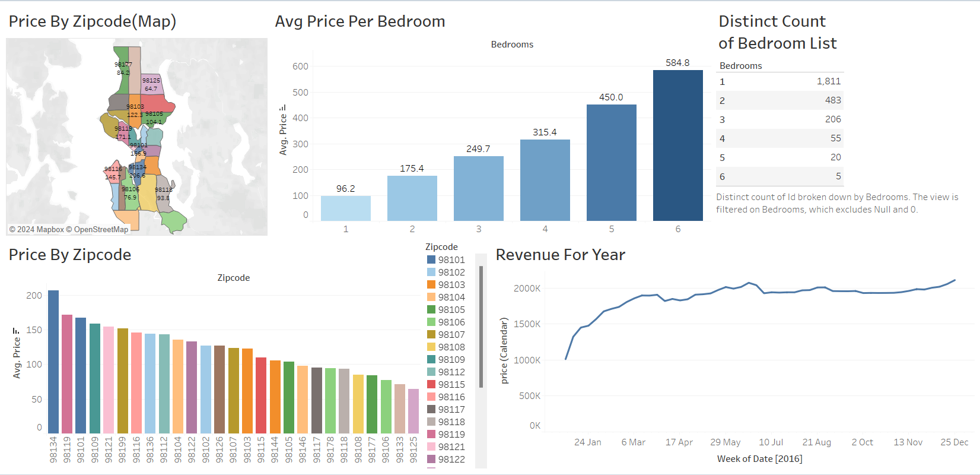Click the 'Price By Zipcode(Map)' title
Screen dimensions: 980x475
pos(93,22)
